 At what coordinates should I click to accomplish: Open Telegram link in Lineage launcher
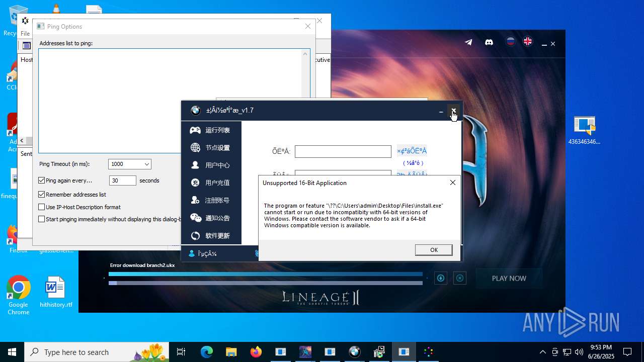(468, 42)
